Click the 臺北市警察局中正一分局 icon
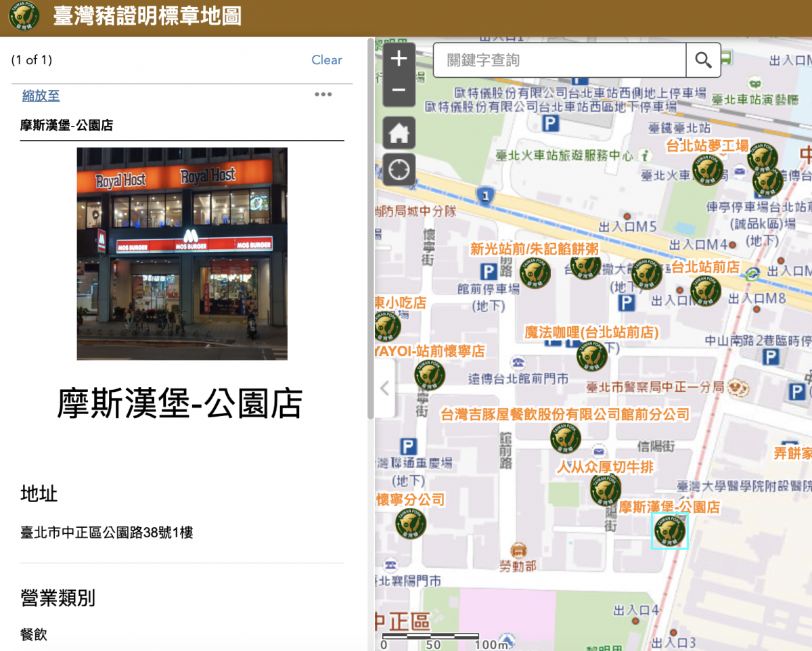The height and width of the screenshot is (651, 812). point(739,387)
